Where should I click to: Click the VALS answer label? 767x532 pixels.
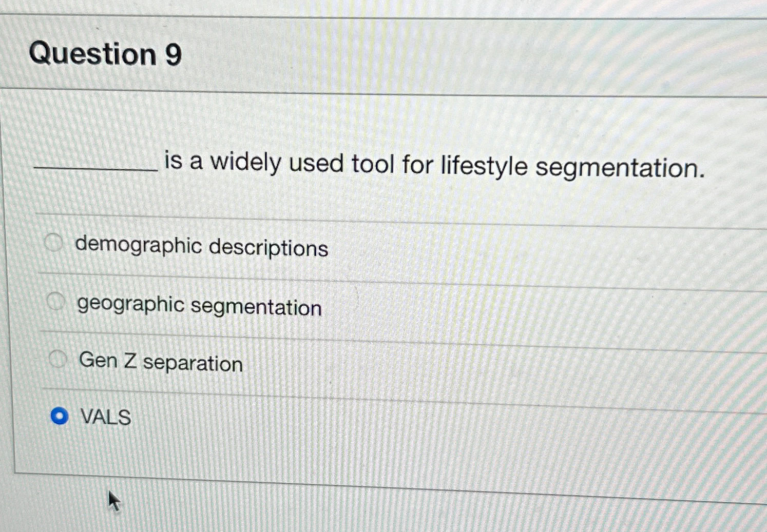click(x=106, y=418)
